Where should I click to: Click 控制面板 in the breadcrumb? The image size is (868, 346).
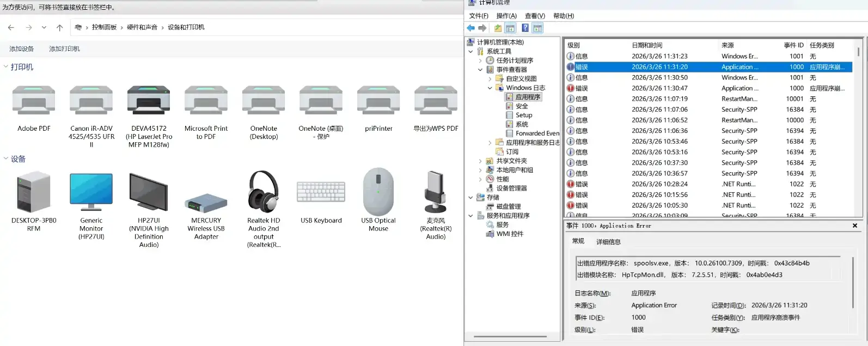pyautogui.click(x=105, y=27)
